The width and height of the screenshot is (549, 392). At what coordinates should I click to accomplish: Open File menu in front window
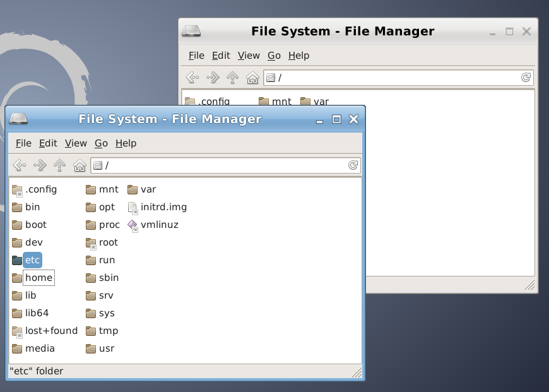click(x=23, y=143)
